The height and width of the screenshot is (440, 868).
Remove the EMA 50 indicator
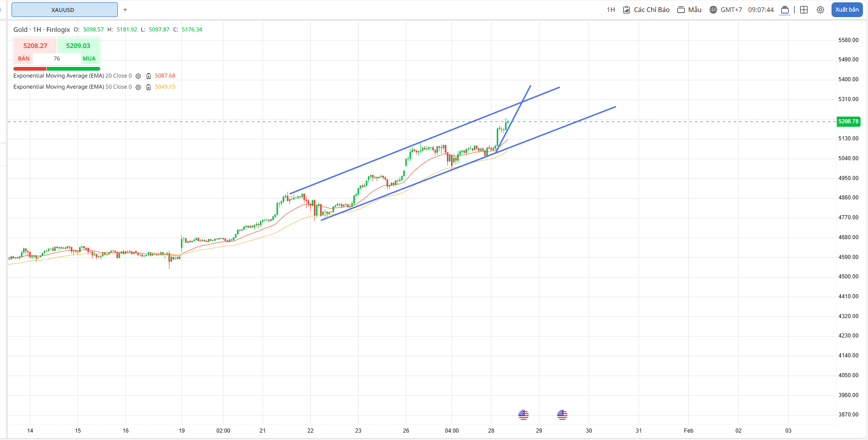[148, 87]
